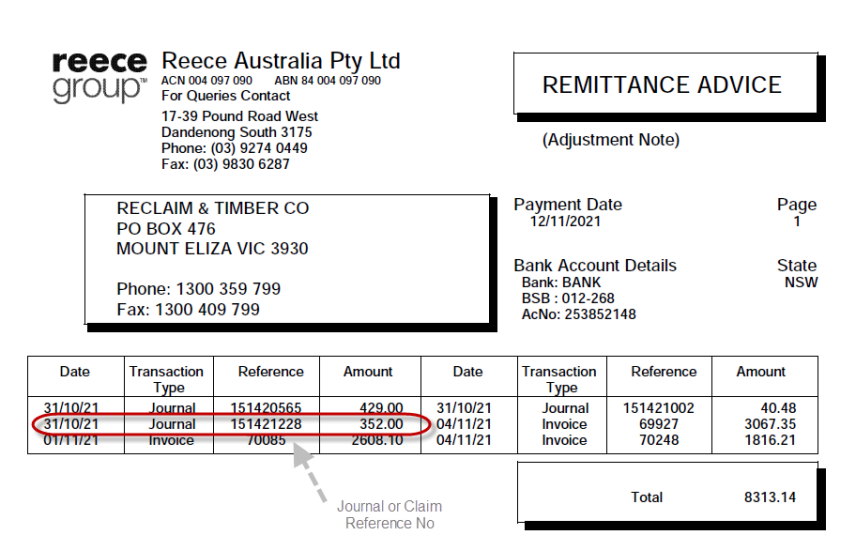Click the payment date 12/11/2021
This screenshot has width=850, height=544.
click(x=565, y=222)
